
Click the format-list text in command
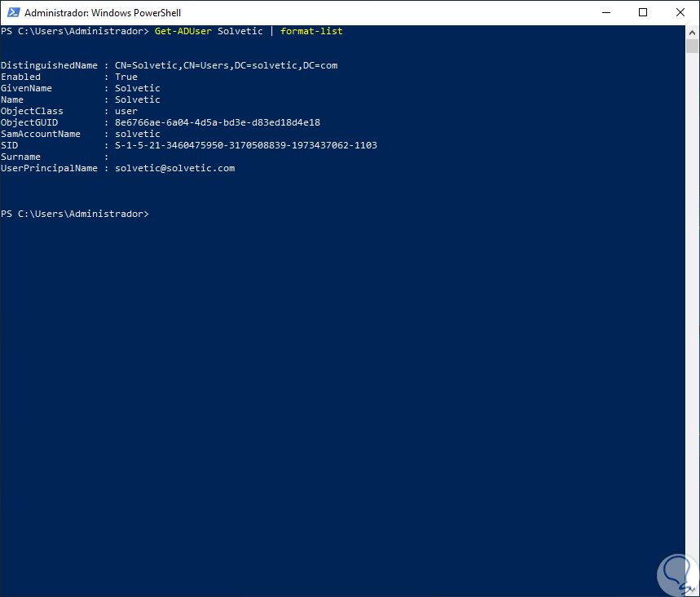(x=311, y=31)
